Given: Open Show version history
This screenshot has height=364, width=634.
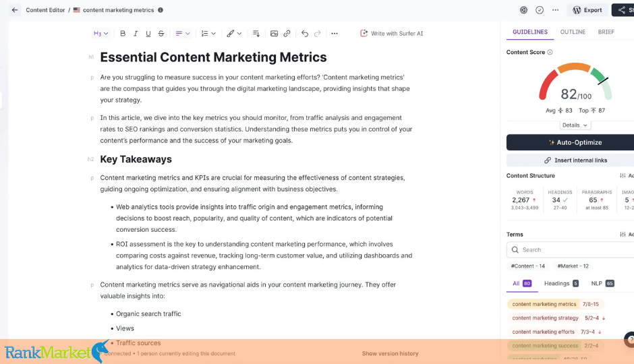Looking at the screenshot, I should [390, 353].
